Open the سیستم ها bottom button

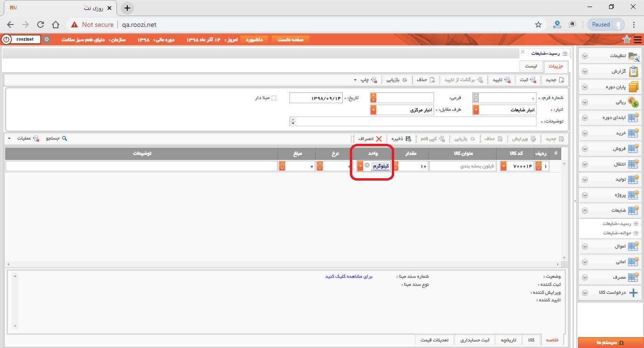point(610,343)
